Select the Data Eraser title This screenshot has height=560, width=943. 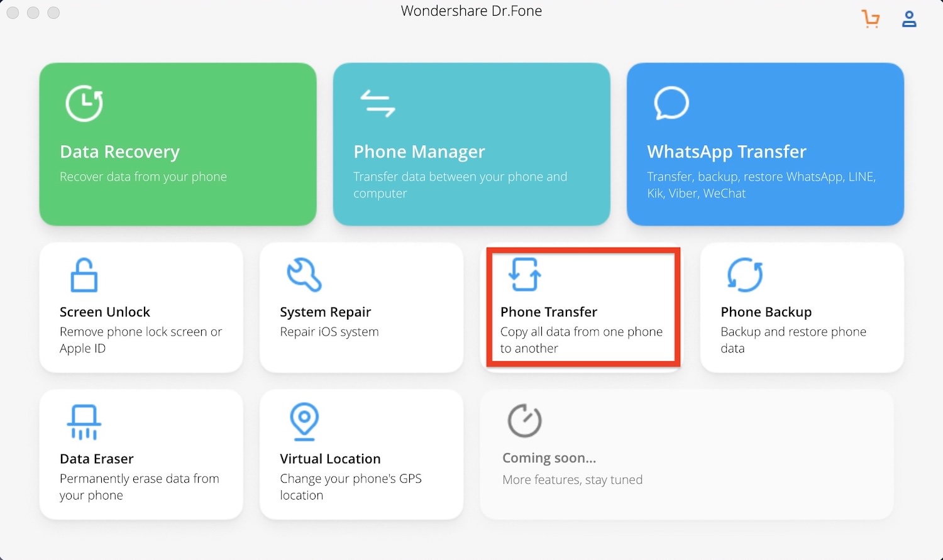pyautogui.click(x=97, y=459)
